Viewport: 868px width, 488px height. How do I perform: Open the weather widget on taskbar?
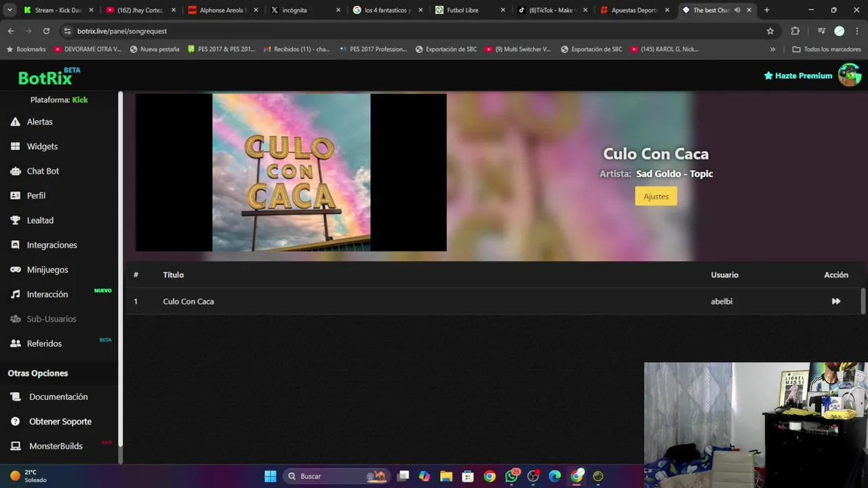27,476
